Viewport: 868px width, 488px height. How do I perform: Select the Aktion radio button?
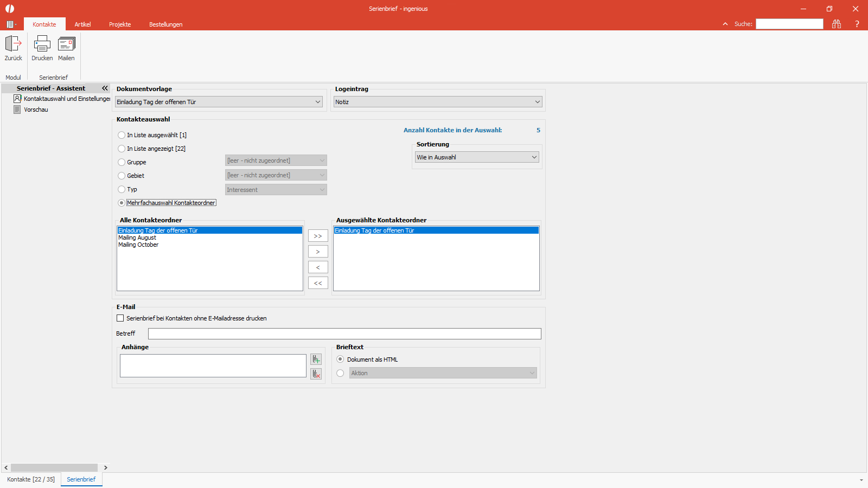coord(340,373)
